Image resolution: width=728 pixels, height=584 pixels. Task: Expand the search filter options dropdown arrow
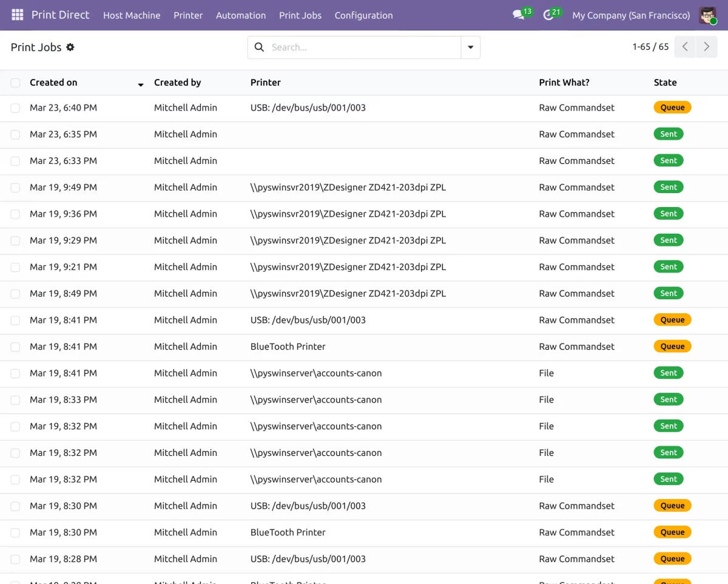coord(470,47)
